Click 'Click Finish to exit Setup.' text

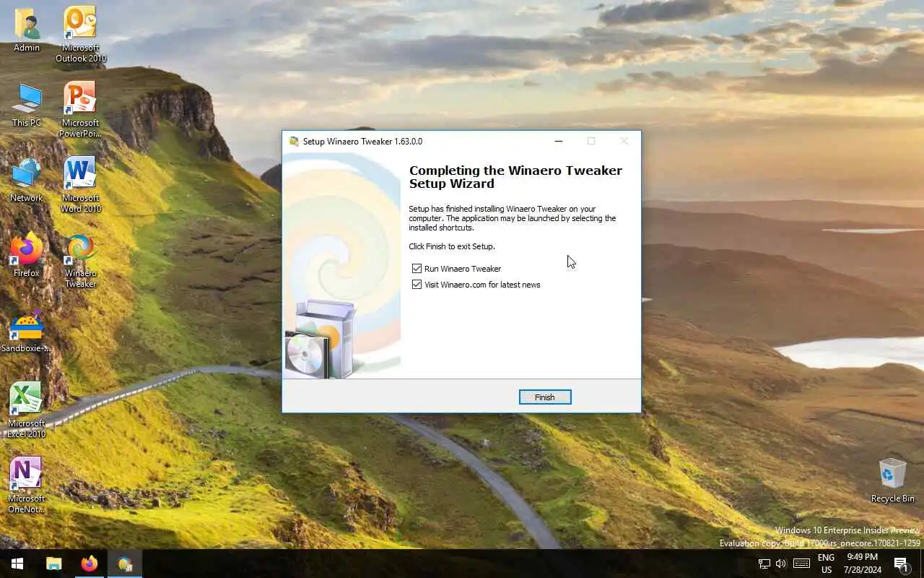(452, 246)
